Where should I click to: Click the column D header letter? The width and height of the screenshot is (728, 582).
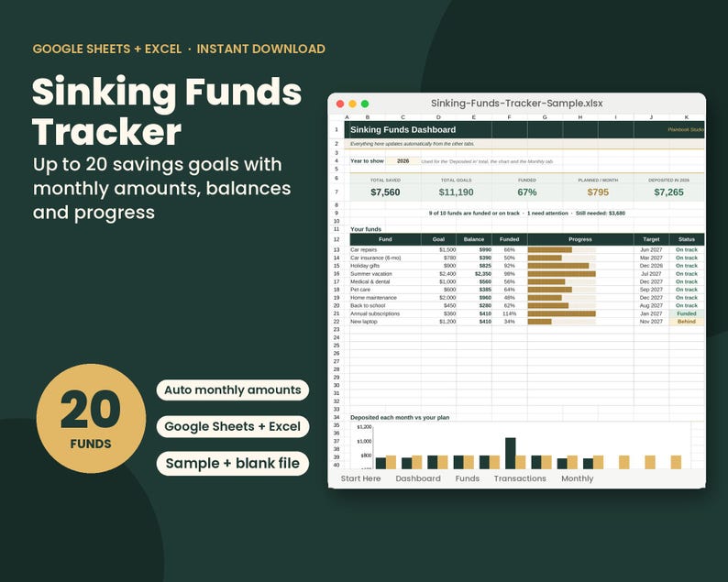click(x=438, y=117)
